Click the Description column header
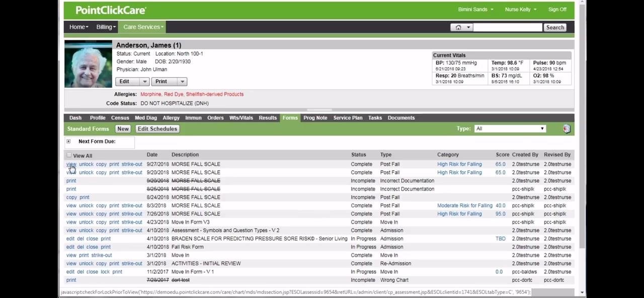Screen dimensions: 644x298 185,155
